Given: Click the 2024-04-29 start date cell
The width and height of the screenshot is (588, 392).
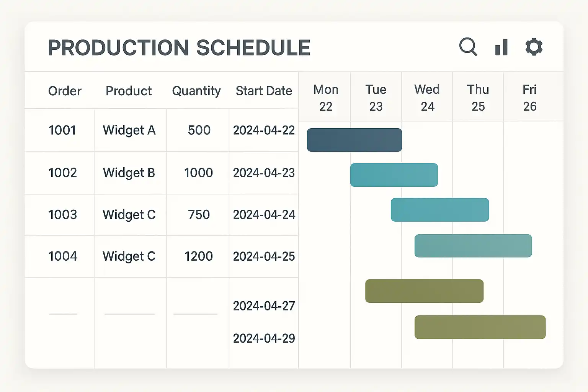Looking at the screenshot, I should [x=264, y=338].
